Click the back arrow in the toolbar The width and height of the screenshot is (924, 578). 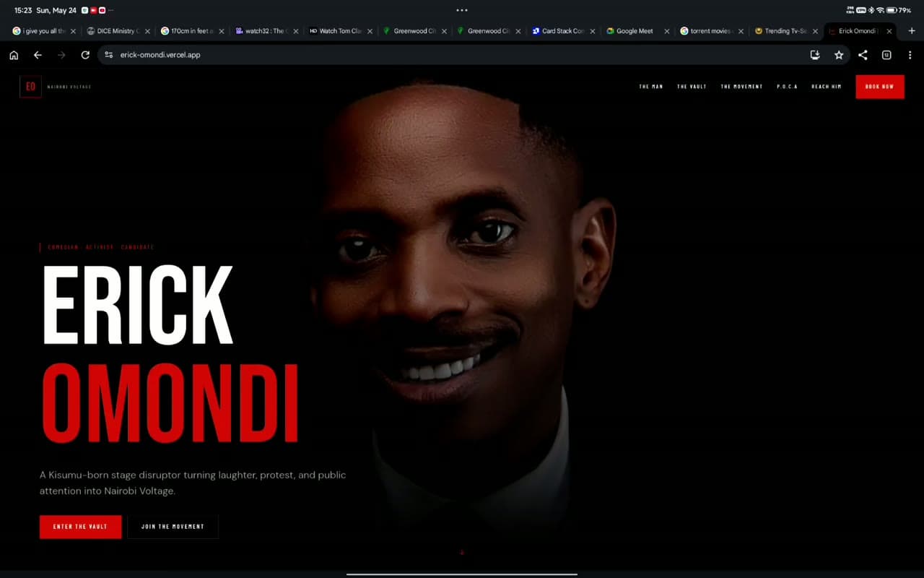pos(38,55)
